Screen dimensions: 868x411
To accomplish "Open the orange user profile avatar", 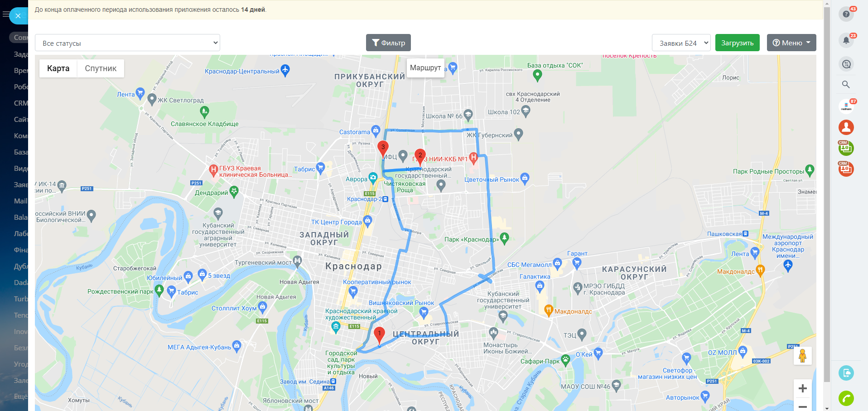I will (x=846, y=127).
